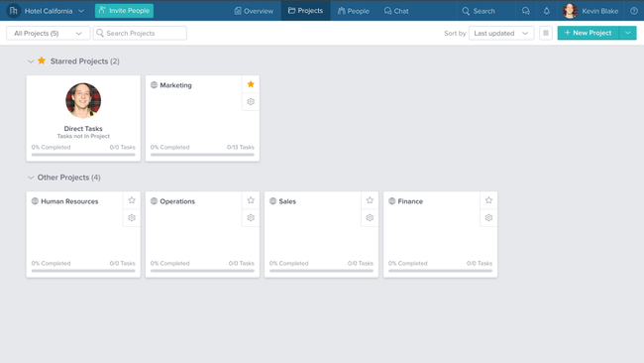This screenshot has height=363, width=644.
Task: Go to the People tab
Action: [x=354, y=11]
